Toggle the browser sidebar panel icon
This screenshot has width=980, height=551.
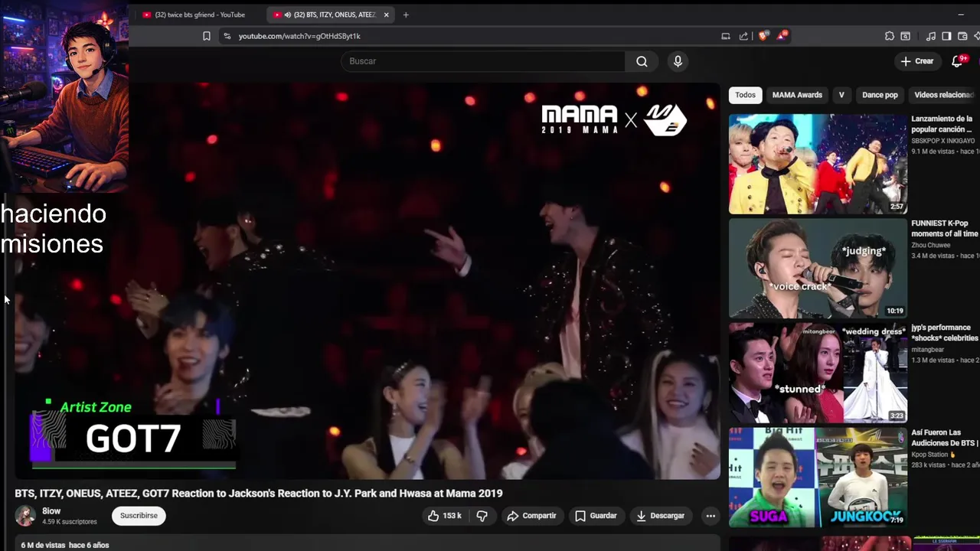pyautogui.click(x=946, y=36)
